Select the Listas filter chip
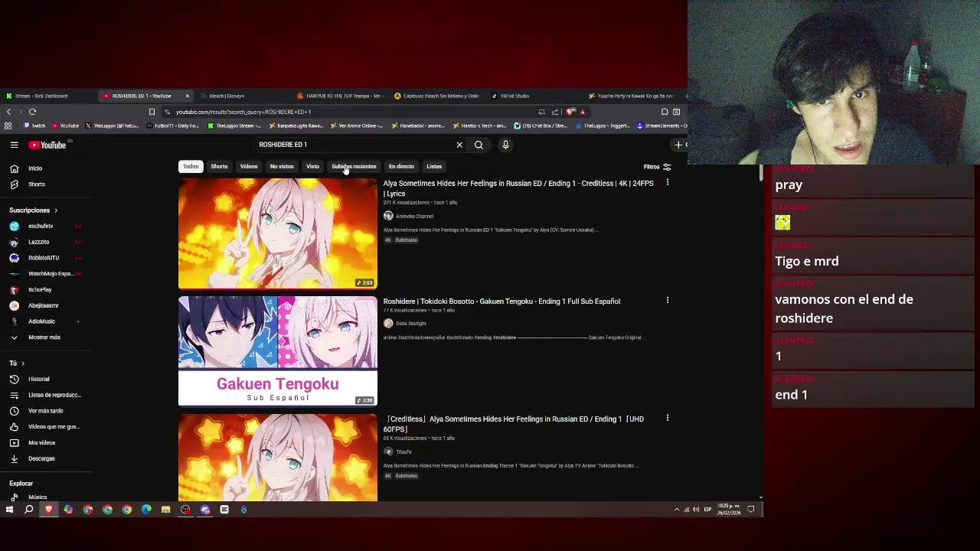 coord(434,166)
